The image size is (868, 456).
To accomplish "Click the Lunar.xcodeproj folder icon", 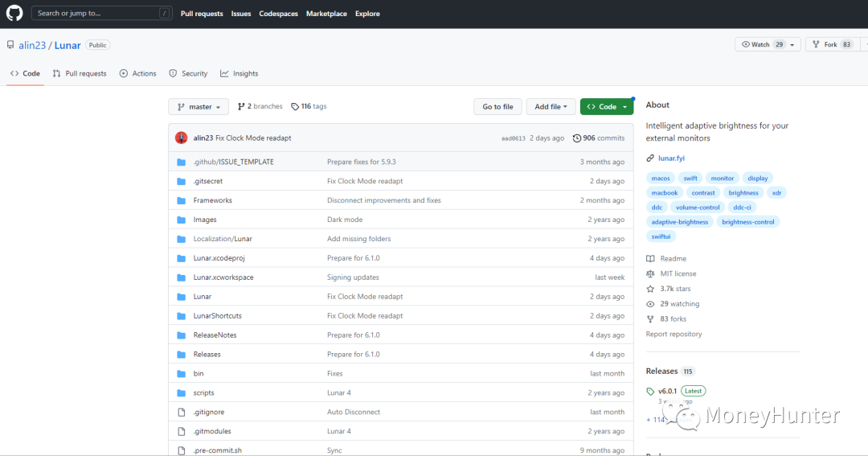I will 181,258.
